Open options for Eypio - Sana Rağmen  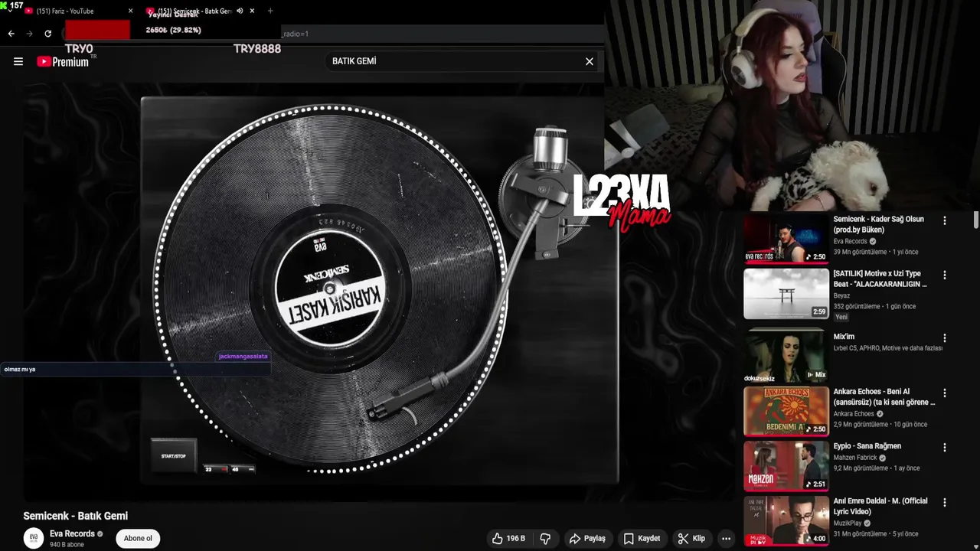click(x=945, y=448)
